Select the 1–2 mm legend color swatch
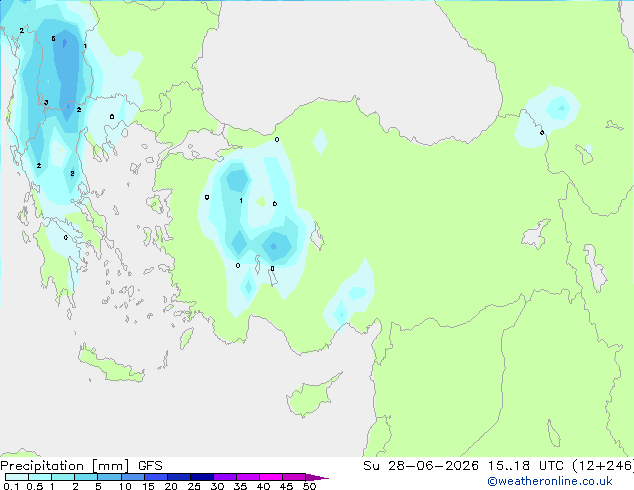This screenshot has height=490, width=634. [x=63, y=477]
